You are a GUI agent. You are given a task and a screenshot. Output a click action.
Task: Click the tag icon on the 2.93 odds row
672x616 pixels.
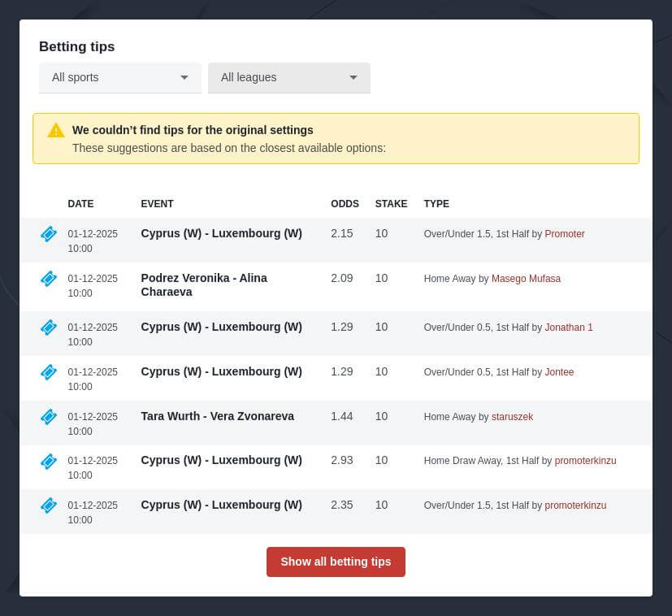49,460
